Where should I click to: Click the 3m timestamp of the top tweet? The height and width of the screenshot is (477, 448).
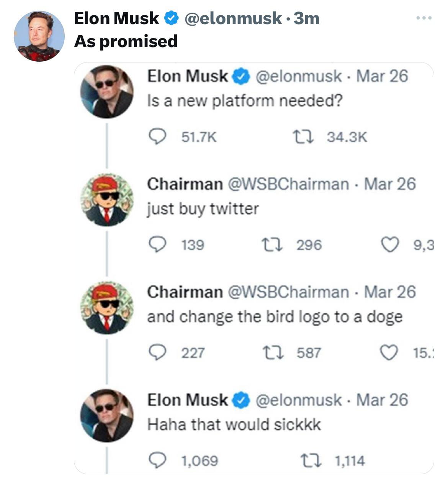click(306, 18)
